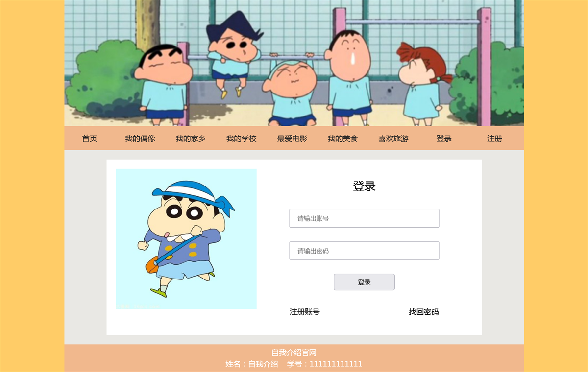This screenshot has width=588, height=372.
Task: Click the Shin-chan cartoon image beside the form
Action: 186,239
